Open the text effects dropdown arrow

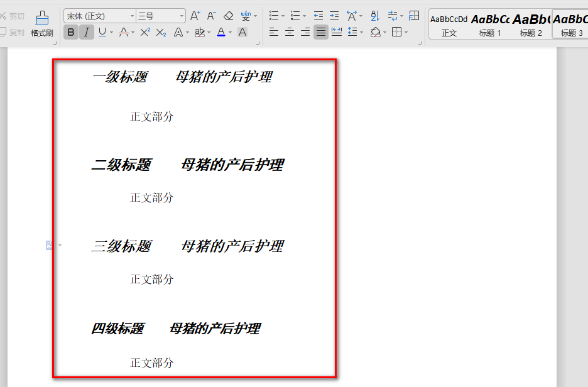(x=187, y=32)
